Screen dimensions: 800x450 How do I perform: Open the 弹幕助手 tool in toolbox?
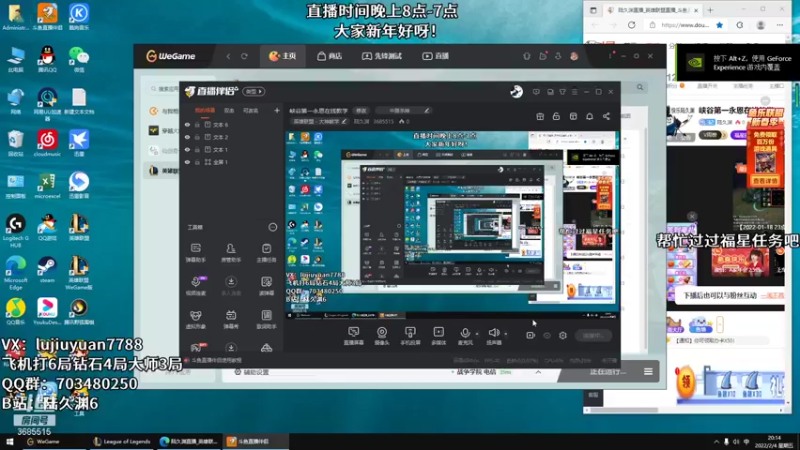[195, 253]
